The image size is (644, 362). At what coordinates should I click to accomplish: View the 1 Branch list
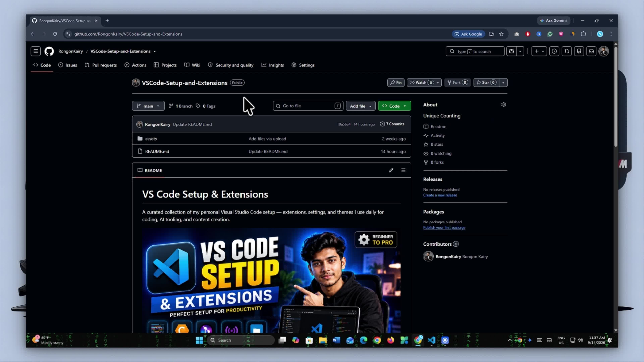pyautogui.click(x=181, y=106)
